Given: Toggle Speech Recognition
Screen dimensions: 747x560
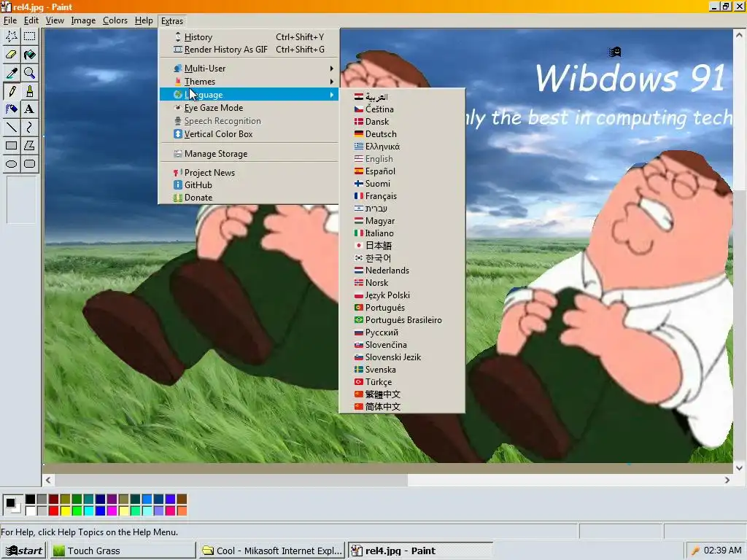Looking at the screenshot, I should pyautogui.click(x=249, y=121).
